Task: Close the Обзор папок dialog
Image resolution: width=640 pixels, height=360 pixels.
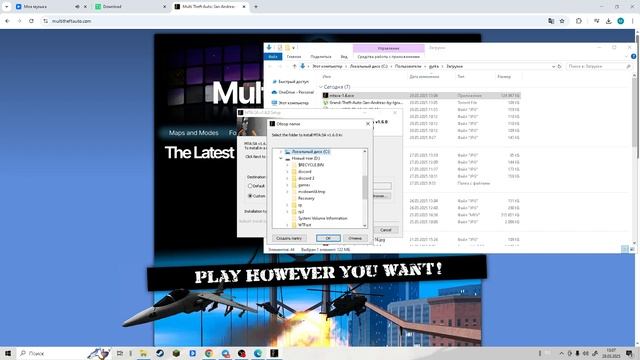Action: pyautogui.click(x=368, y=124)
